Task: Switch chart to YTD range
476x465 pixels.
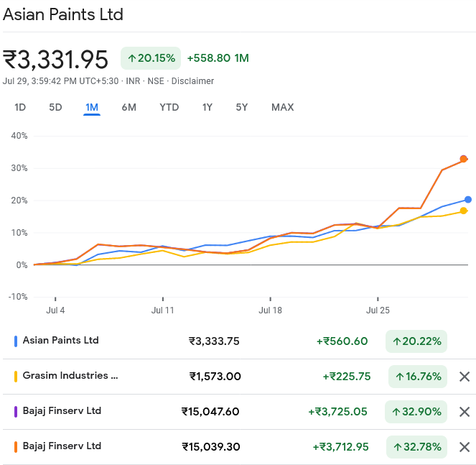Action: 169,107
